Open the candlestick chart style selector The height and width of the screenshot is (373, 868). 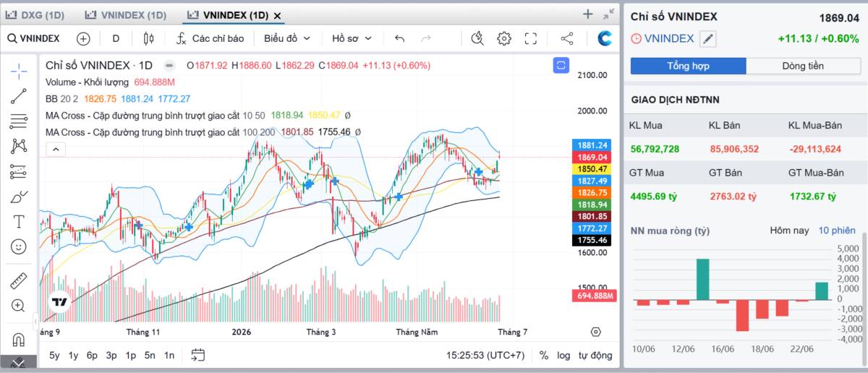(148, 38)
